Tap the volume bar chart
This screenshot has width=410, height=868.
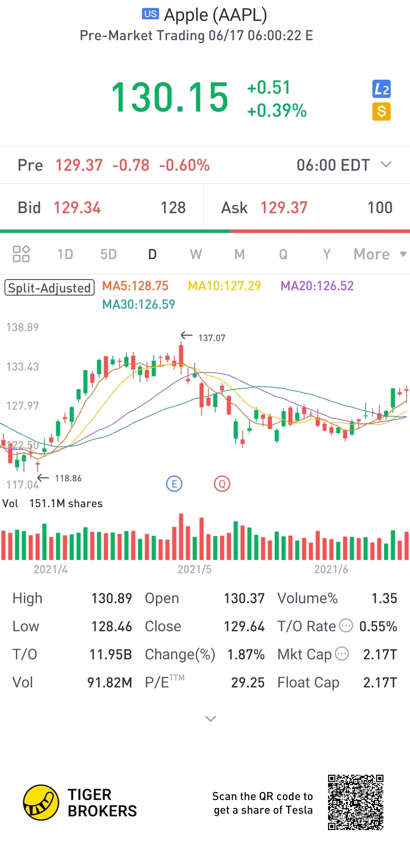(x=205, y=537)
